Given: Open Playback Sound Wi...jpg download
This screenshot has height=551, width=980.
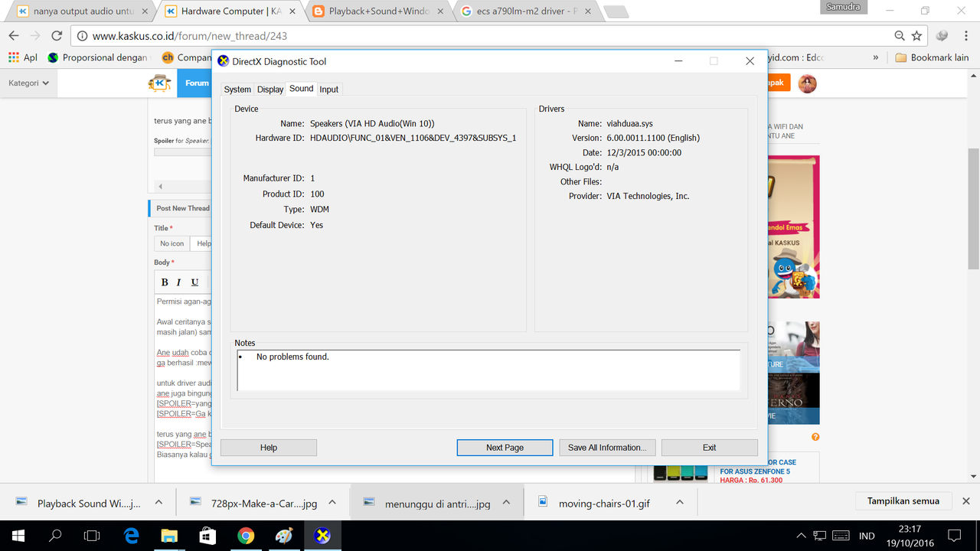Looking at the screenshot, I should pos(79,503).
